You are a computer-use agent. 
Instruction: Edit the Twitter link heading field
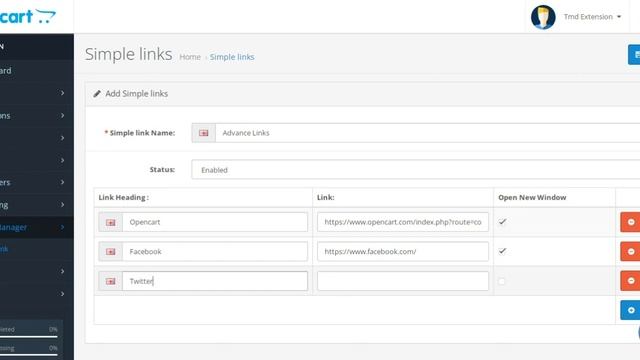pos(215,281)
